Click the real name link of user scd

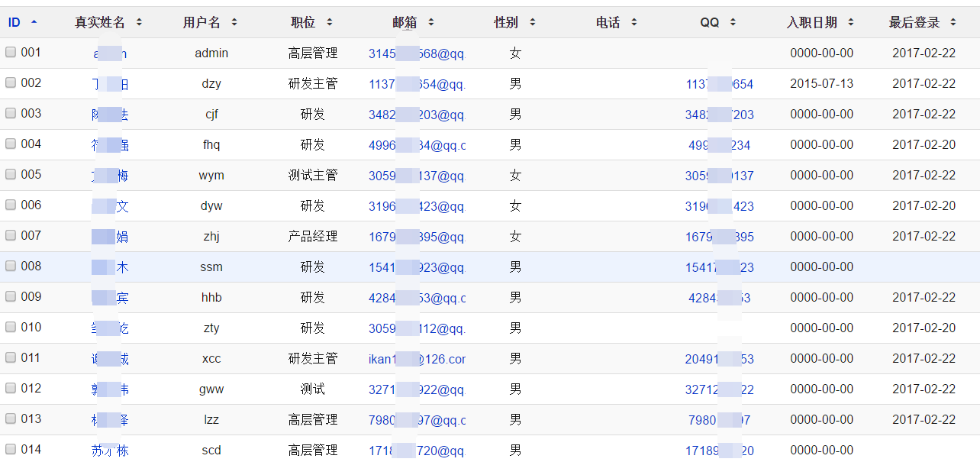click(x=110, y=451)
